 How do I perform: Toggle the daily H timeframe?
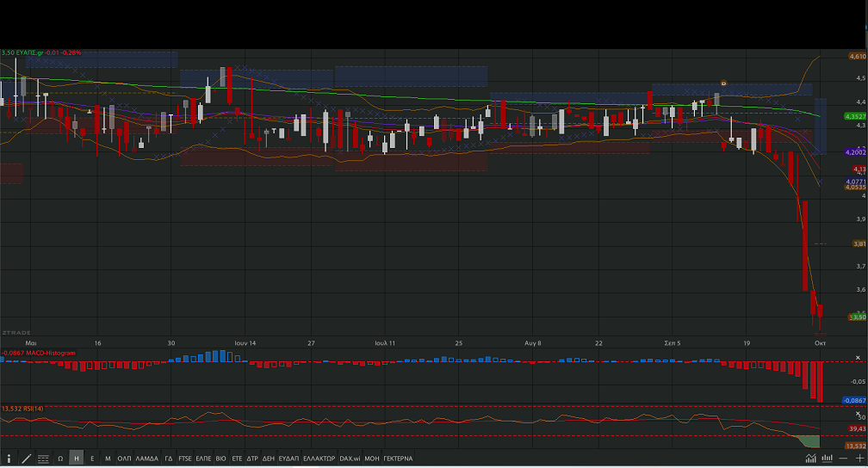click(77, 459)
